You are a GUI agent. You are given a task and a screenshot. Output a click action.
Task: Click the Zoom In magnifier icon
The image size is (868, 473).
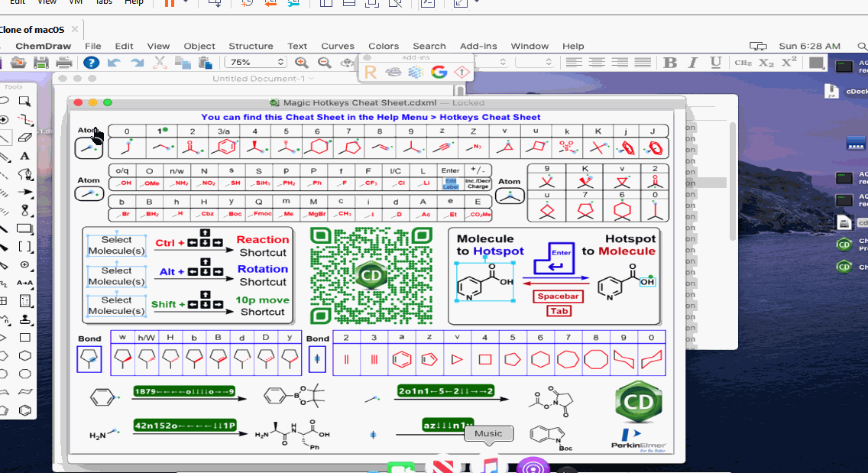302,63
